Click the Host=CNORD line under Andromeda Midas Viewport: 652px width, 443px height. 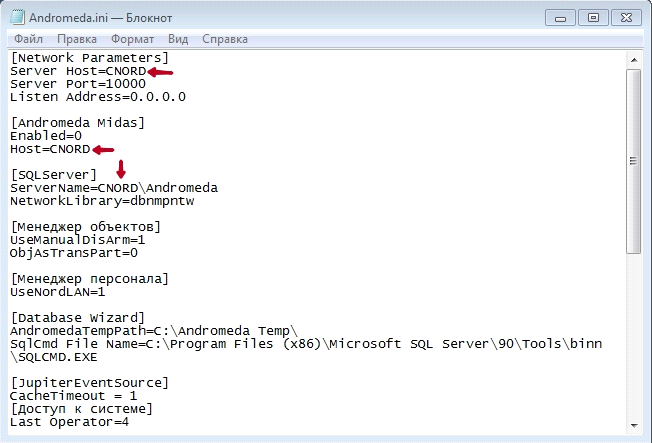[50, 149]
